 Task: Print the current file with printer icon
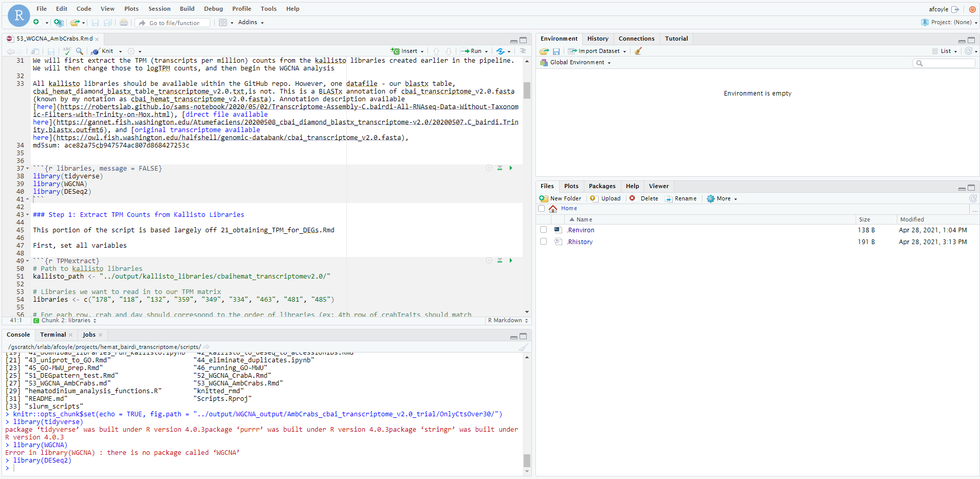(x=124, y=22)
